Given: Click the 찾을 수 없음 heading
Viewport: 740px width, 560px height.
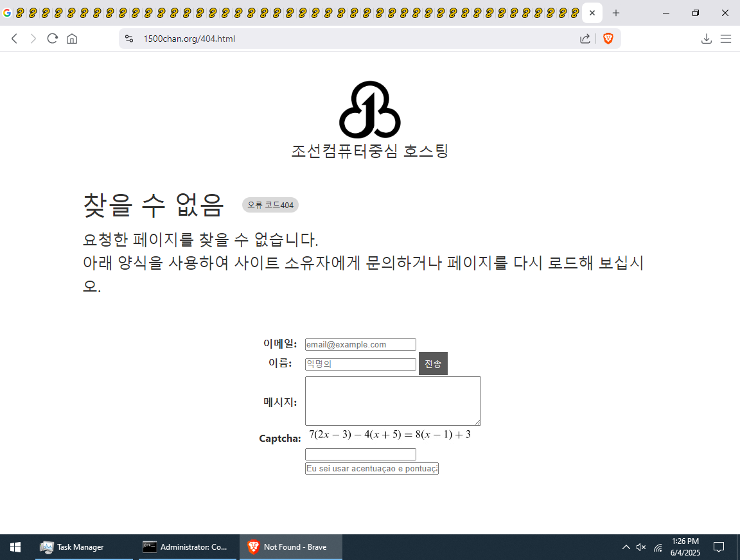Looking at the screenshot, I should (153, 205).
